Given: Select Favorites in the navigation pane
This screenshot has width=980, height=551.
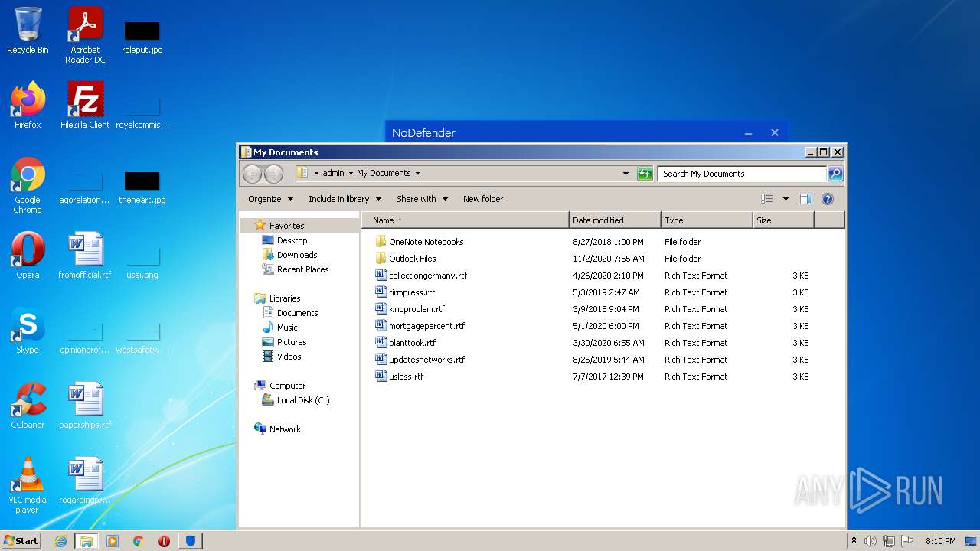Looking at the screenshot, I should [x=286, y=226].
